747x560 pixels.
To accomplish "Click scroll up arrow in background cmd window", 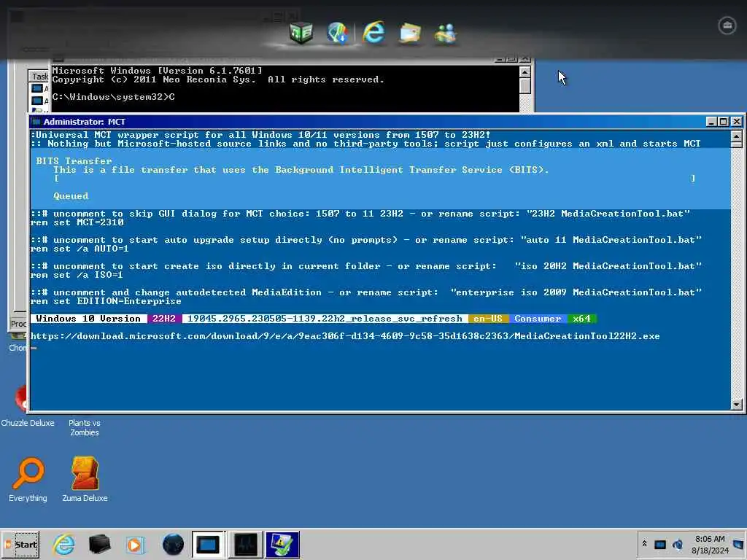I will 525,72.
